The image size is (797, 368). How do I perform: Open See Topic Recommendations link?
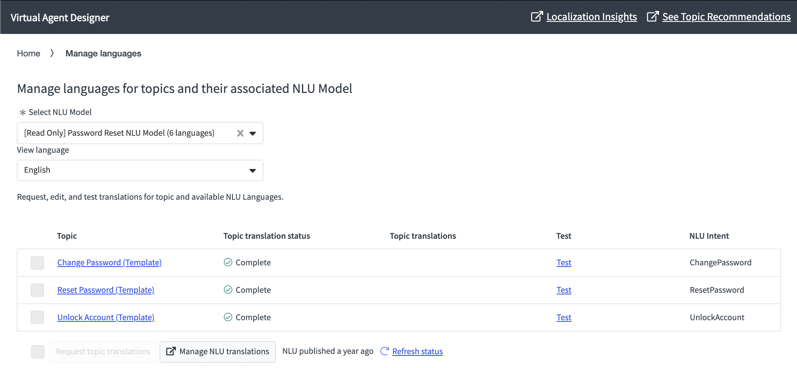[726, 17]
